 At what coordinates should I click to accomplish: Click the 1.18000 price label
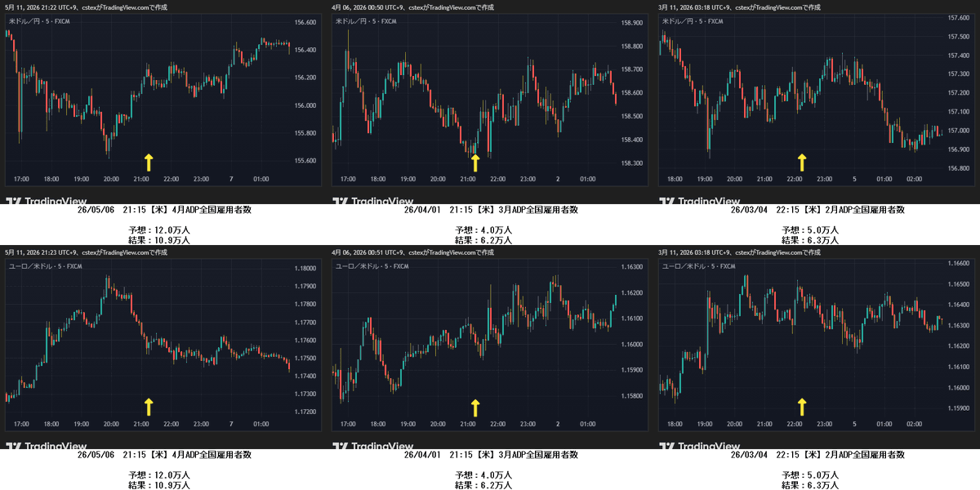pos(305,268)
